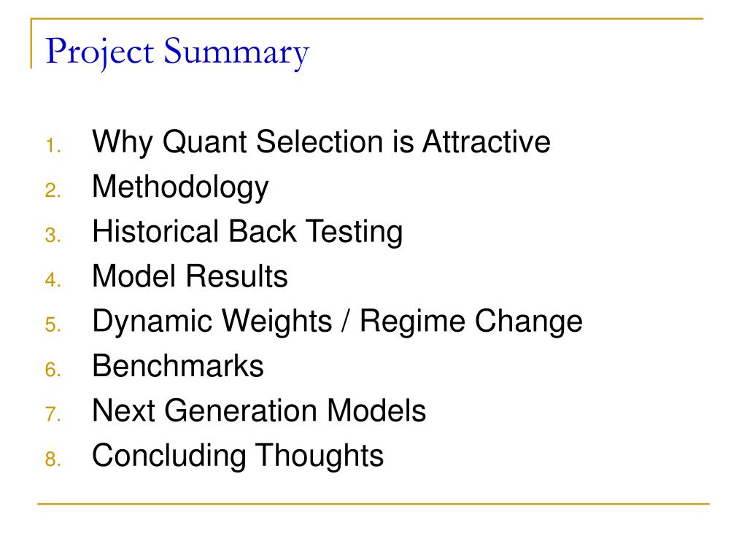This screenshot has height=560, width=747.
Task: Click the Next Generation Models line
Action: (259, 411)
